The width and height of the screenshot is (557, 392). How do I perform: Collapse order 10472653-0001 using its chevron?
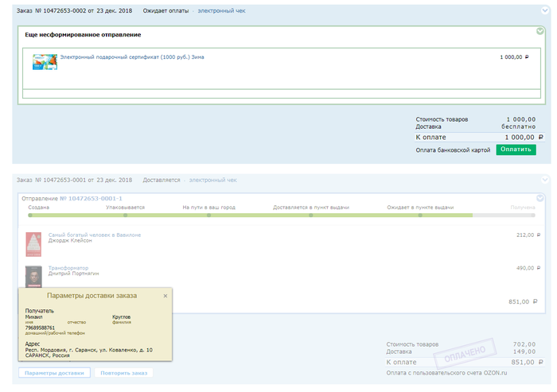click(x=543, y=180)
